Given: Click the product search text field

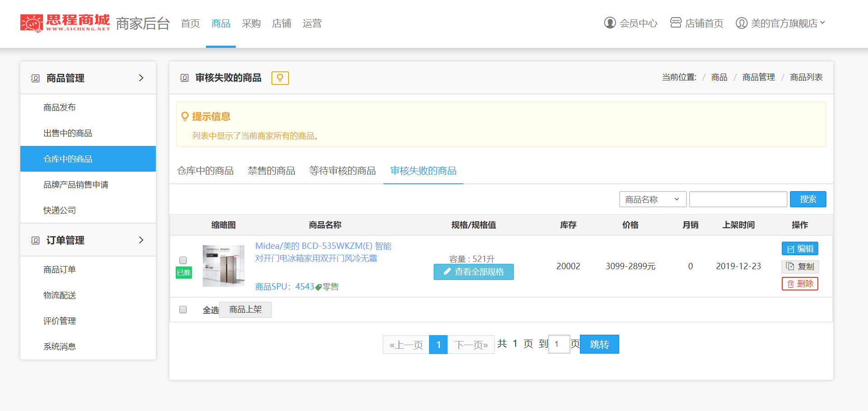Looking at the screenshot, I should (x=738, y=199).
